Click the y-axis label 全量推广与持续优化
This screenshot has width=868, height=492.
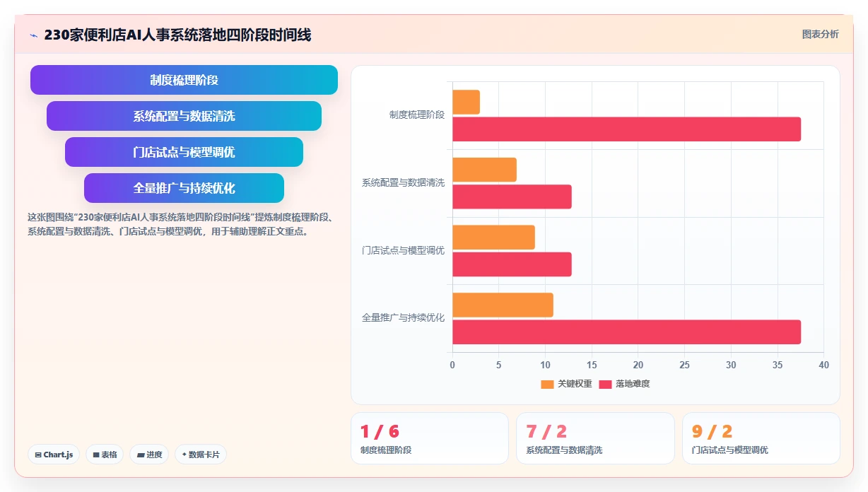[x=404, y=318]
